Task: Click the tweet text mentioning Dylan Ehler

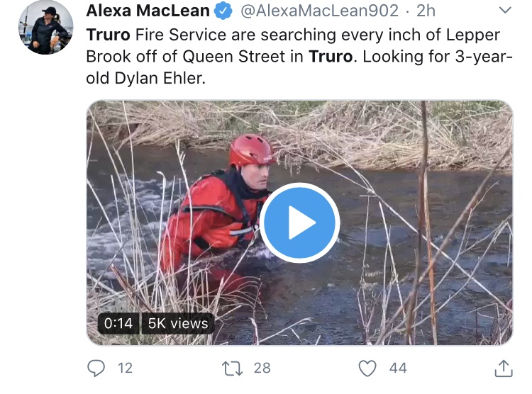Action: click(x=145, y=78)
